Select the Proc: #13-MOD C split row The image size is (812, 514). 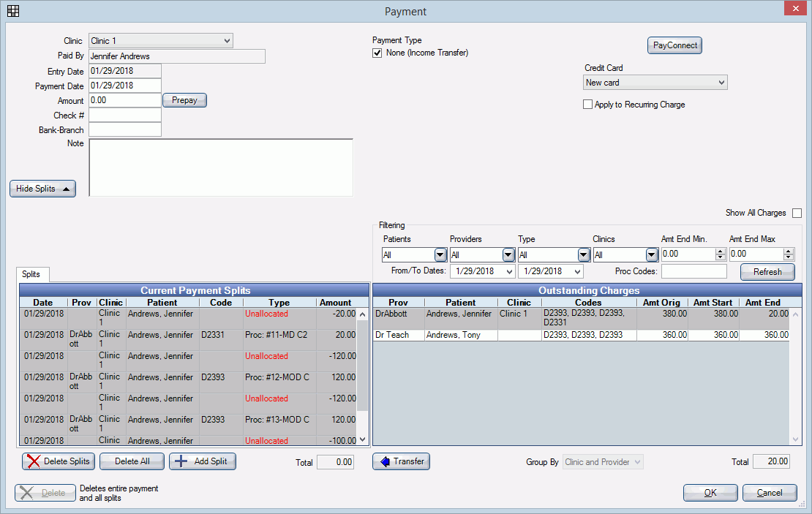189,425
